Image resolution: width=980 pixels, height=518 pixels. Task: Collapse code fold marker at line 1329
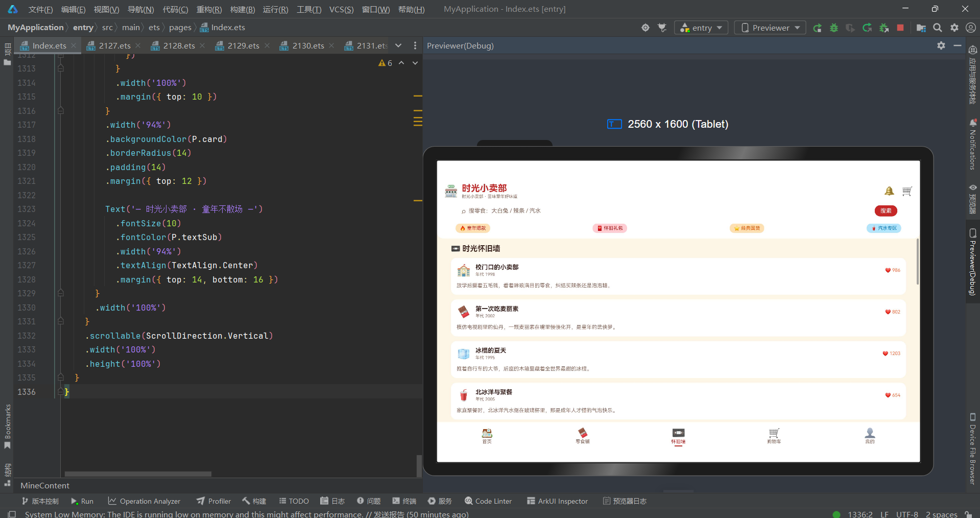[61, 293]
